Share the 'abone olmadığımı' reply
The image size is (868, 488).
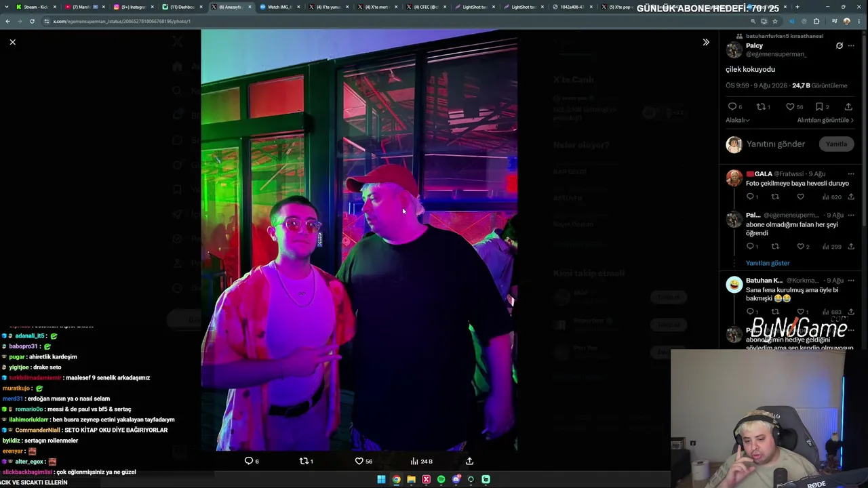(x=851, y=246)
